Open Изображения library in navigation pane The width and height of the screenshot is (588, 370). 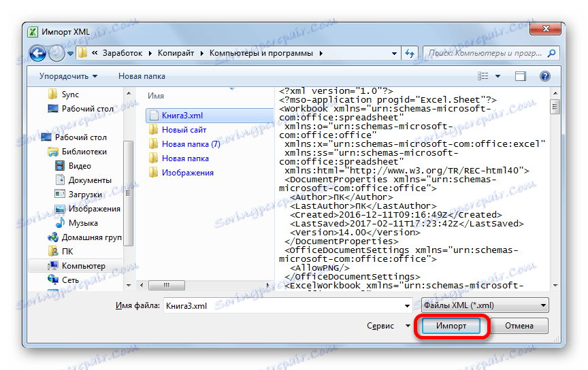coord(94,208)
